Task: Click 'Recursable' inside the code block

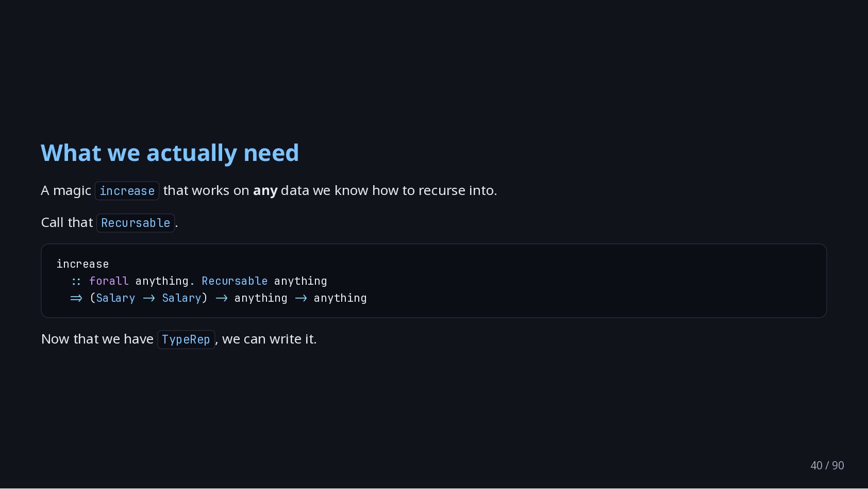Action: (x=235, y=281)
